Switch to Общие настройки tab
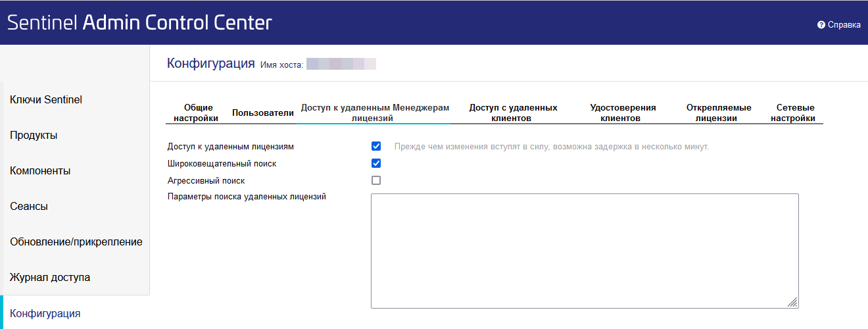868x329 pixels. [x=195, y=113]
